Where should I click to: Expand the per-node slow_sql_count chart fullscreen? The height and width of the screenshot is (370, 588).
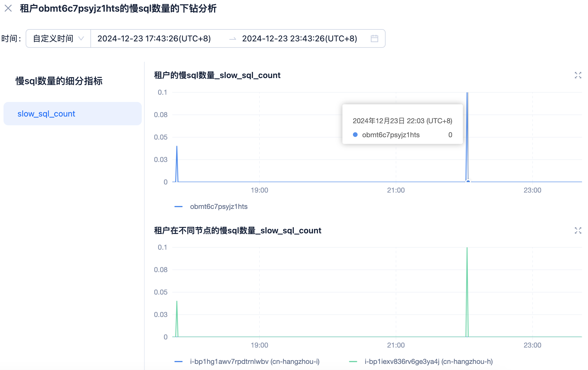point(578,230)
